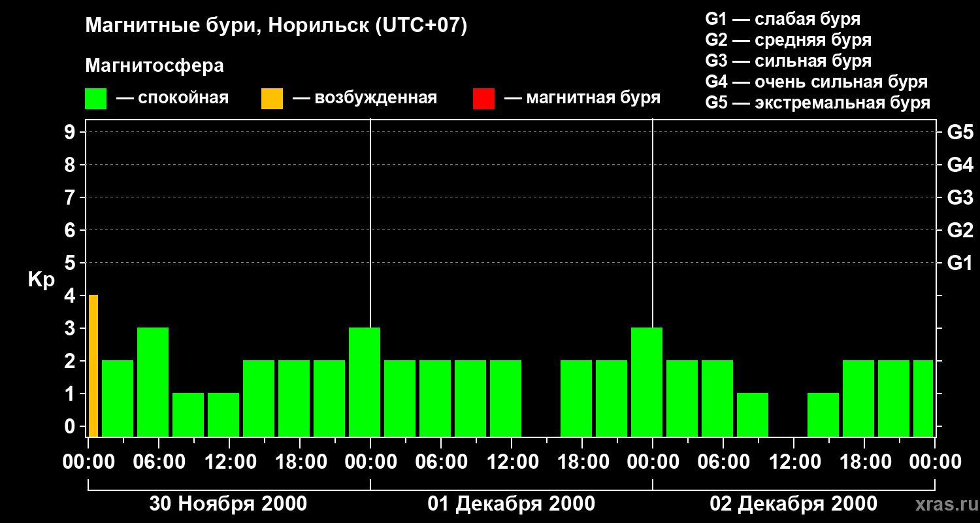Click the 'G2 — средняя буря' legend line
Image resolution: width=980 pixels, height=523 pixels.
coord(788,40)
